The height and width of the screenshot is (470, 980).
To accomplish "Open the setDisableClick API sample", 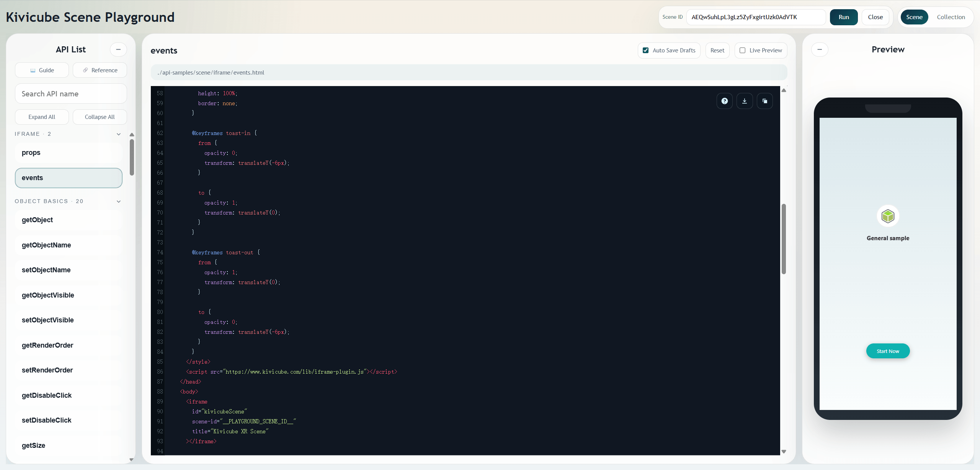I will (x=69, y=420).
